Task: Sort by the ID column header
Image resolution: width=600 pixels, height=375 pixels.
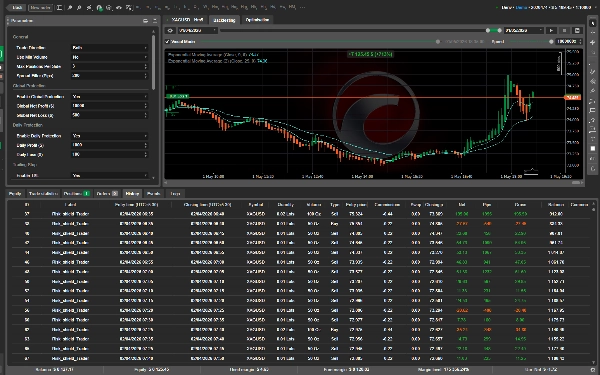Action: click(27, 205)
